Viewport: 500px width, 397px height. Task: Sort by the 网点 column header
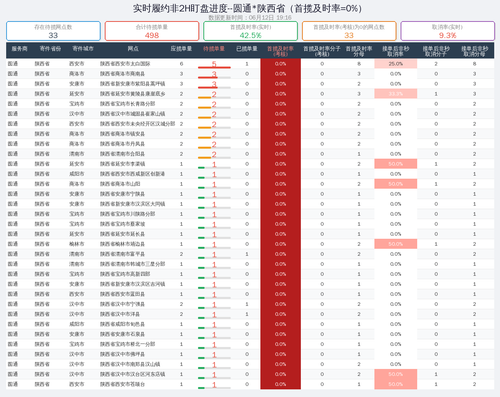point(133,49)
